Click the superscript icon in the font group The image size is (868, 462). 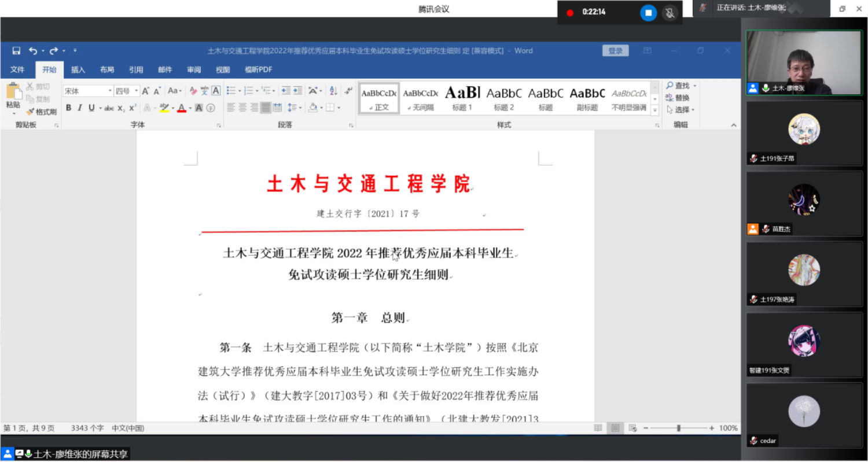click(x=133, y=108)
